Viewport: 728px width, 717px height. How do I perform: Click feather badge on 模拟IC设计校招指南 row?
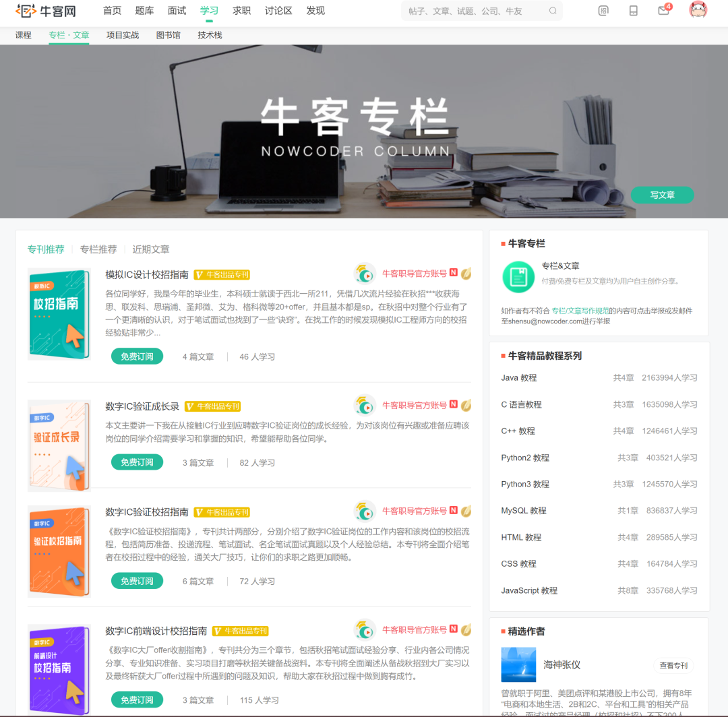(x=466, y=274)
